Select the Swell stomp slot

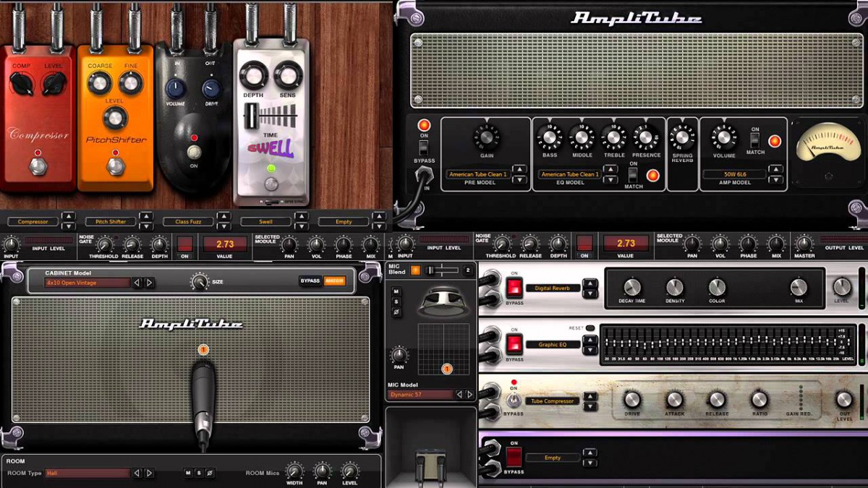pos(266,222)
